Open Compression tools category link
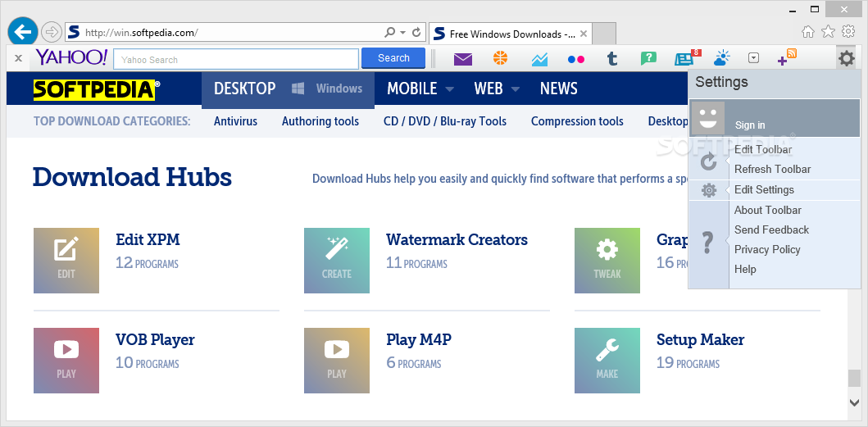The width and height of the screenshot is (868, 427). 577,121
